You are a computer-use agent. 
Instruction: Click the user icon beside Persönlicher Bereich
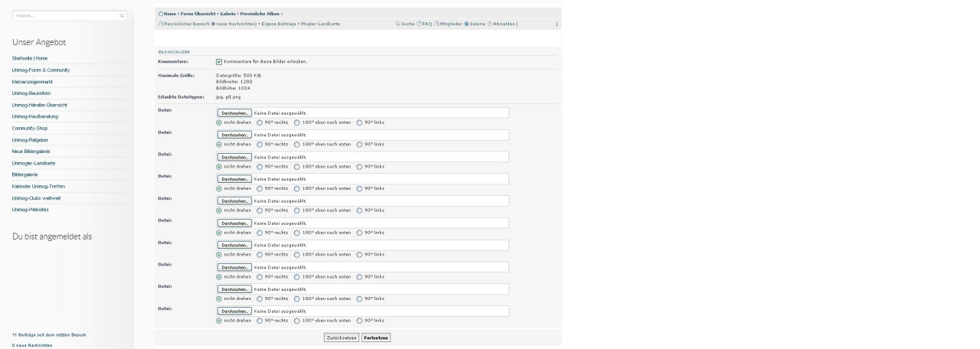tap(159, 24)
